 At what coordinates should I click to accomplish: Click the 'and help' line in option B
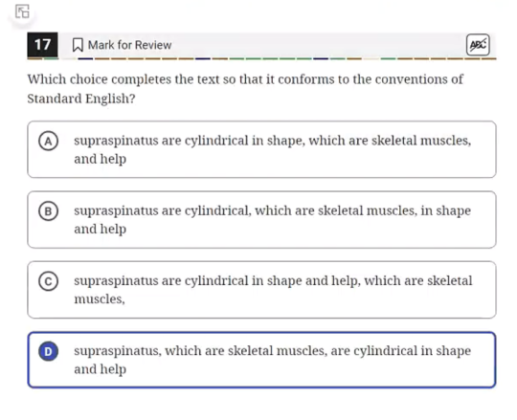(x=101, y=229)
